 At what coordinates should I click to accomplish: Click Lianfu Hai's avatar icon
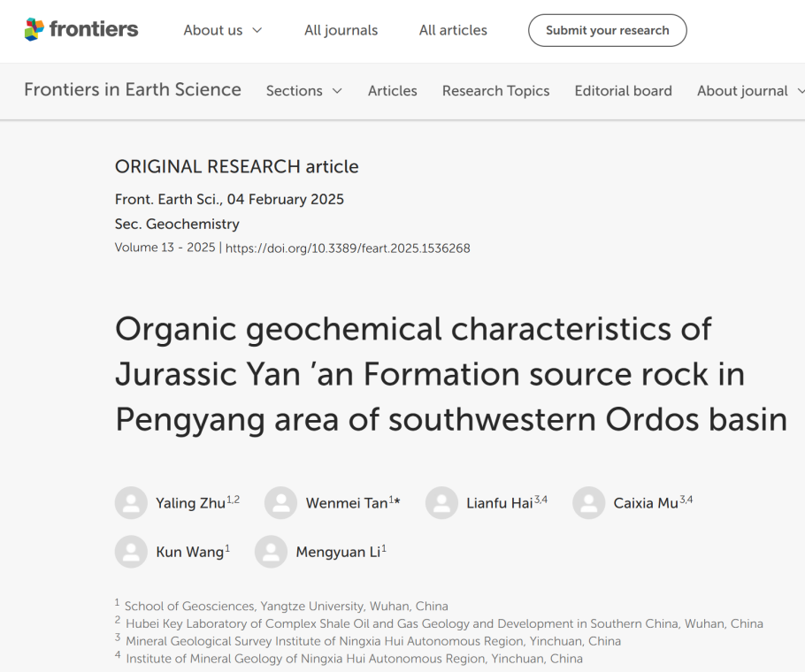tap(441, 503)
